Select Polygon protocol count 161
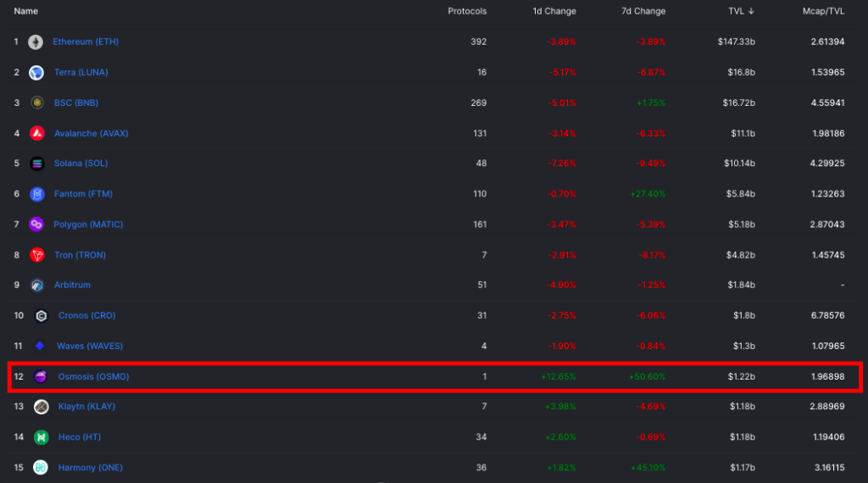This screenshot has height=483, width=868. [480, 224]
